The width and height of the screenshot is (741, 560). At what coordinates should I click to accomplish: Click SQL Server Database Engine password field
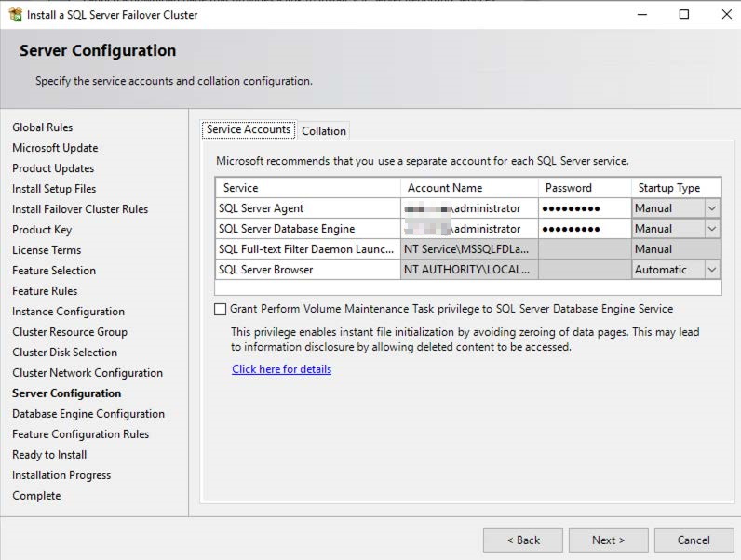coord(585,229)
